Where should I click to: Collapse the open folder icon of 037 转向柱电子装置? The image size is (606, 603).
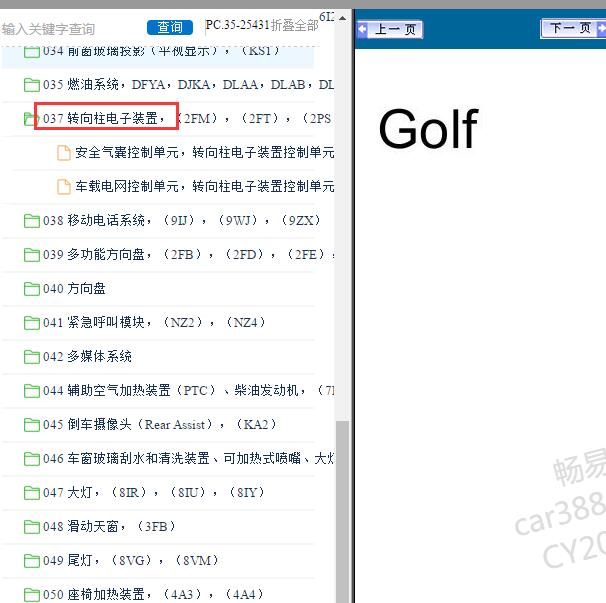pyautogui.click(x=29, y=119)
